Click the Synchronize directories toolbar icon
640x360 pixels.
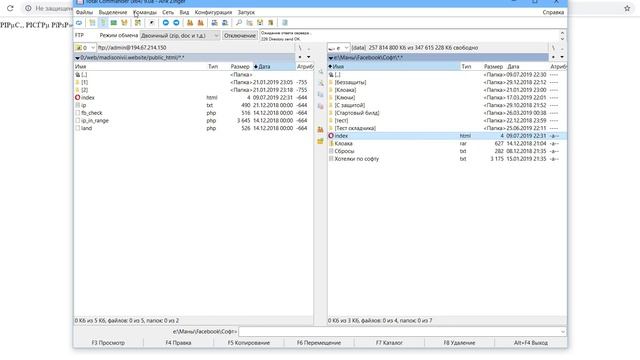[x=260, y=23]
